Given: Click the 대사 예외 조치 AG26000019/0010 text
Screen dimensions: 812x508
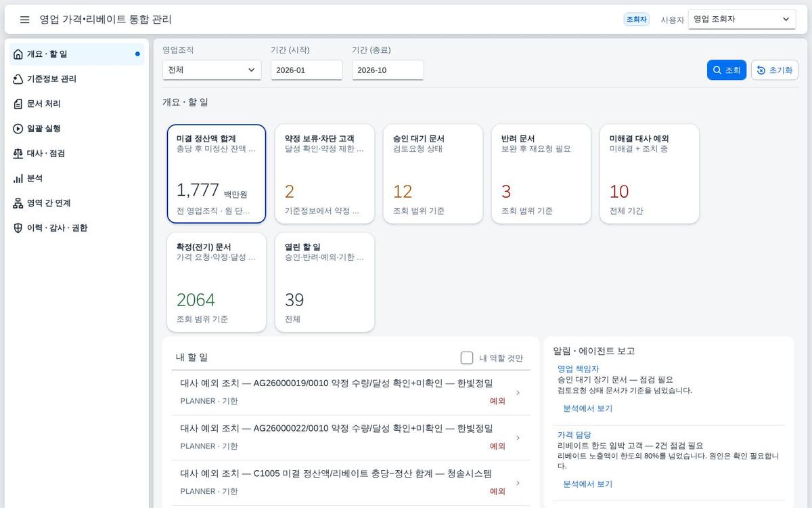Looking at the screenshot, I should click(x=336, y=383).
